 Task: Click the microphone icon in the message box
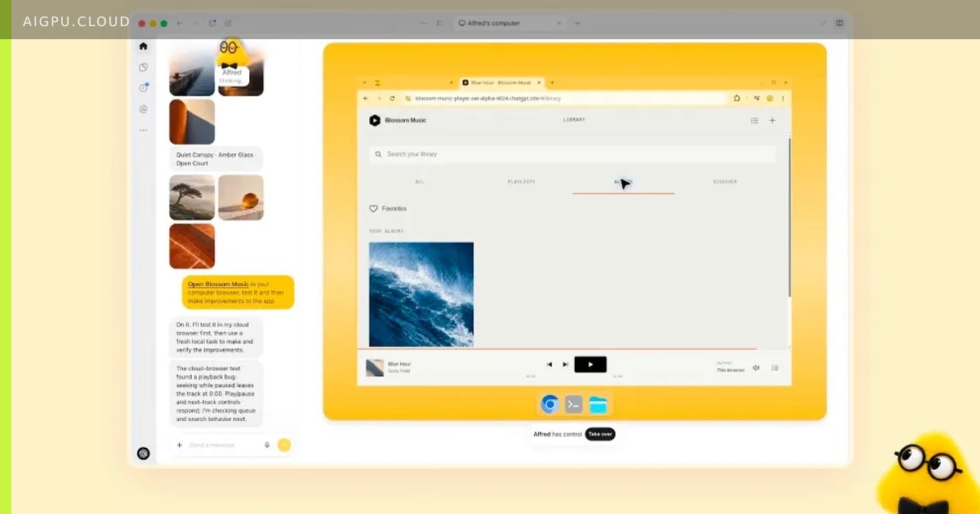(x=267, y=445)
